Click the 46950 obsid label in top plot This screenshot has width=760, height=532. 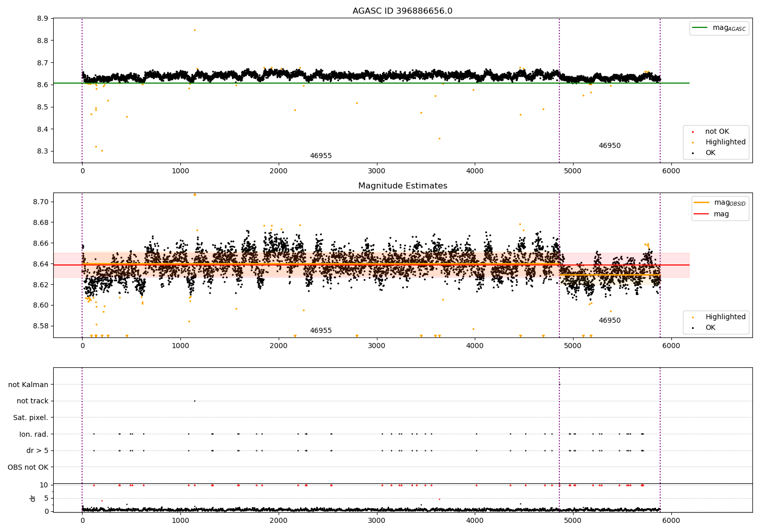(x=610, y=146)
